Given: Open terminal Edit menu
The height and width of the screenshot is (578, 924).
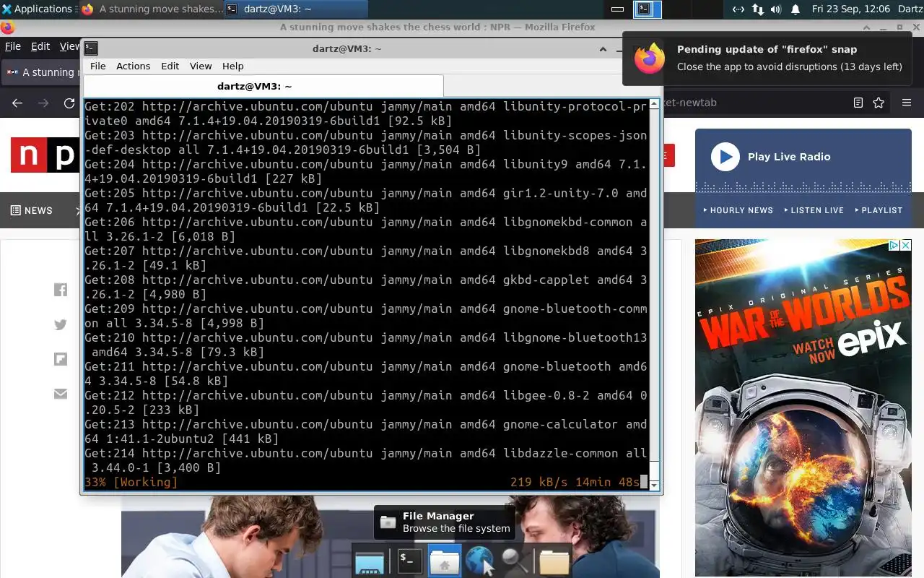Looking at the screenshot, I should tap(170, 66).
